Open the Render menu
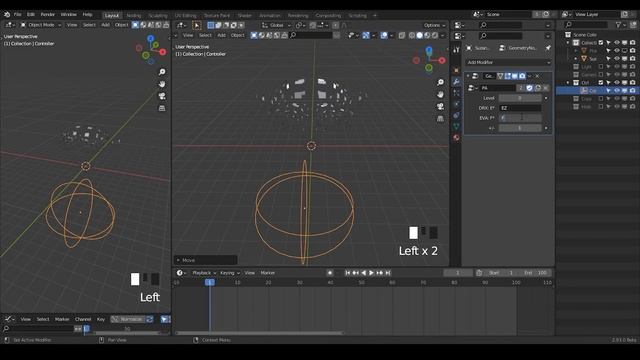The width and height of the screenshot is (640, 360). tap(47, 14)
